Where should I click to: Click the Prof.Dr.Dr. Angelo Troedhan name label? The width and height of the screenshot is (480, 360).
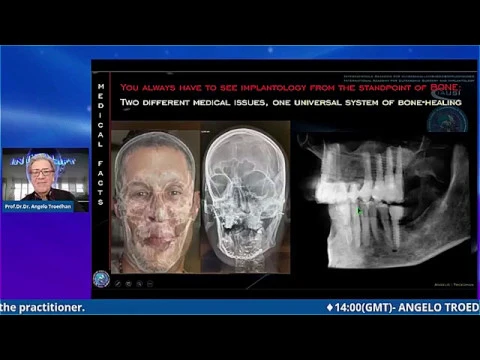pyautogui.click(x=38, y=206)
